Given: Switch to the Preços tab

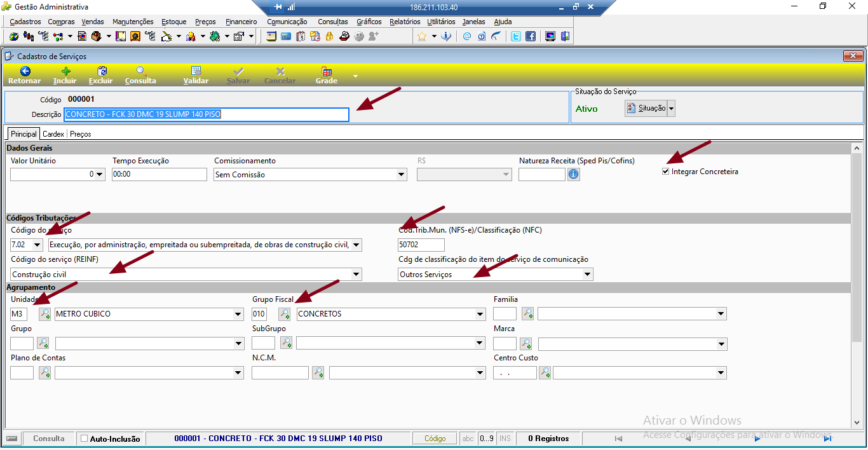Looking at the screenshot, I should point(81,134).
